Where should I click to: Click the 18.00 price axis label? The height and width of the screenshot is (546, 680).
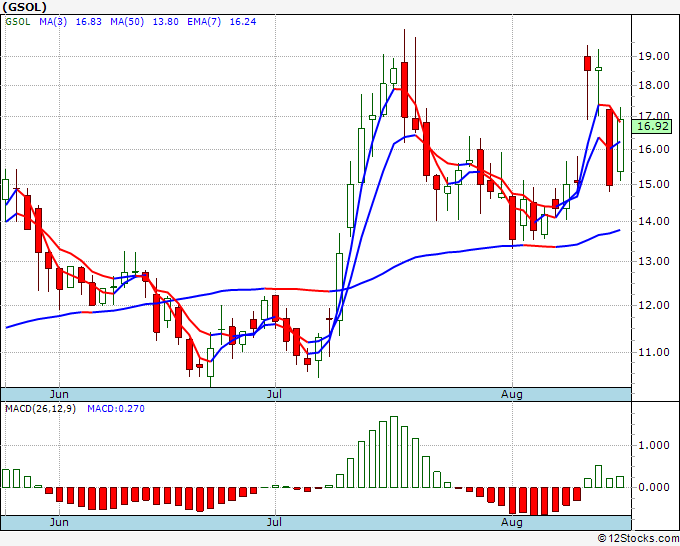point(653,85)
